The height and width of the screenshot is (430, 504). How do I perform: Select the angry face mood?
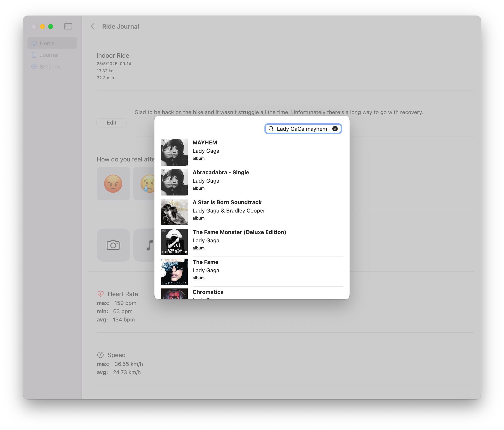point(113,184)
